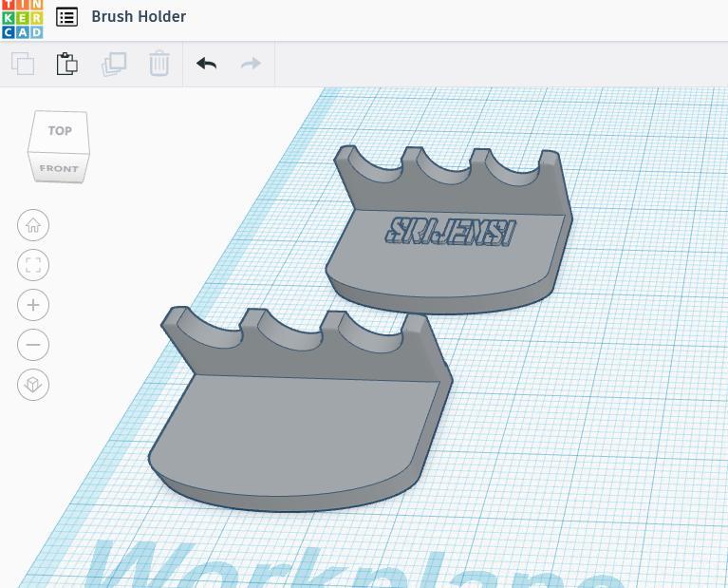Image resolution: width=728 pixels, height=588 pixels.
Task: Open the designs list icon
Action: click(66, 17)
